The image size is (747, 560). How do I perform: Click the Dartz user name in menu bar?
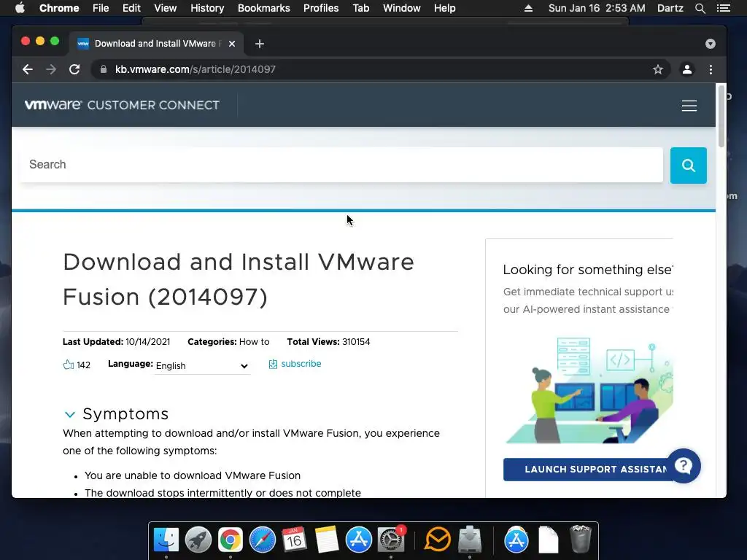tap(670, 8)
